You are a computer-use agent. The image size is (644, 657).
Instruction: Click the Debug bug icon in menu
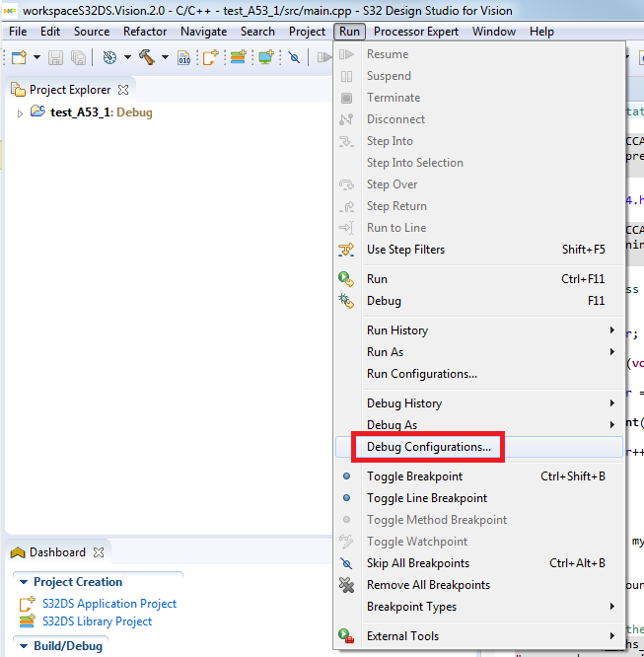pyautogui.click(x=346, y=301)
